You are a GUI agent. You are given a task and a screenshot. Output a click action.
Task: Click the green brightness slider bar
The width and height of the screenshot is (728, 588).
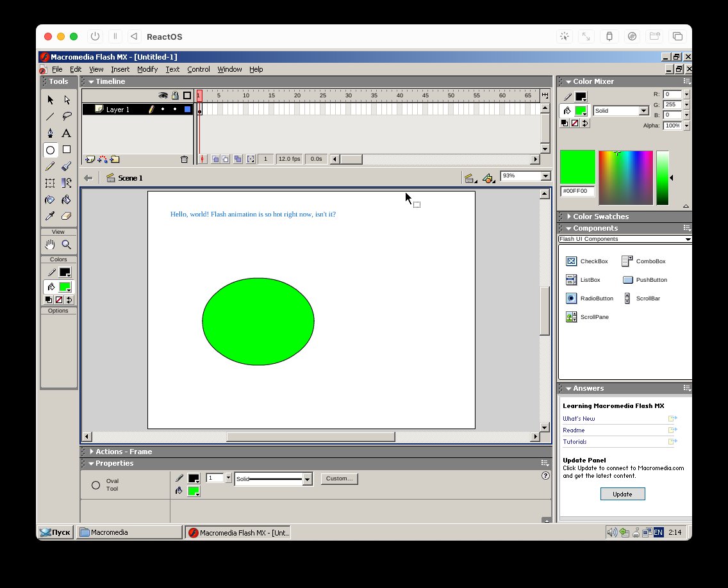point(663,177)
